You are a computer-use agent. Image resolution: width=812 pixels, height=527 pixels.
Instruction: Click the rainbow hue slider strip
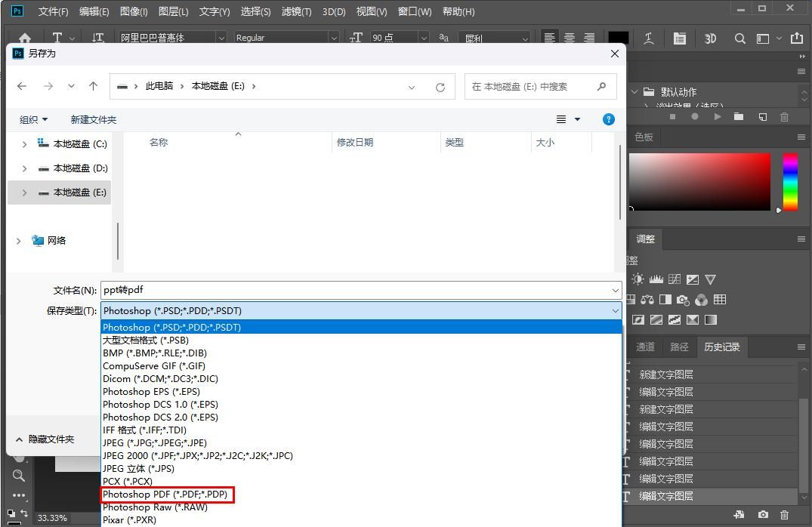tap(790, 182)
